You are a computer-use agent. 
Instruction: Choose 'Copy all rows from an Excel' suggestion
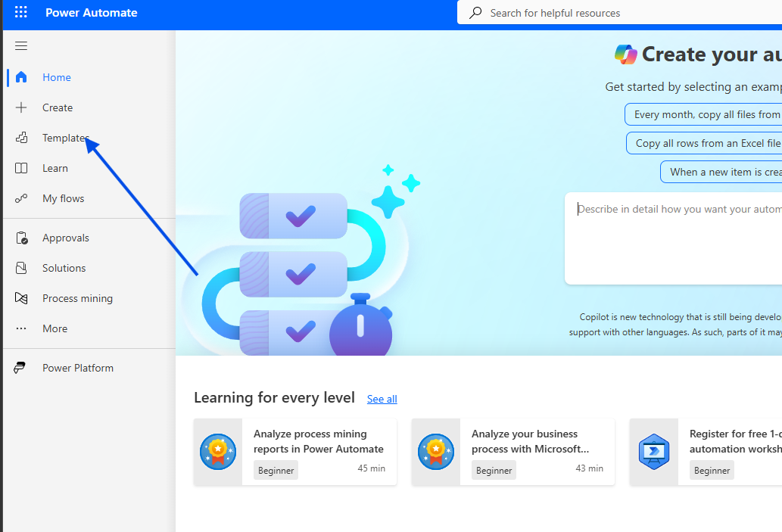coord(706,143)
